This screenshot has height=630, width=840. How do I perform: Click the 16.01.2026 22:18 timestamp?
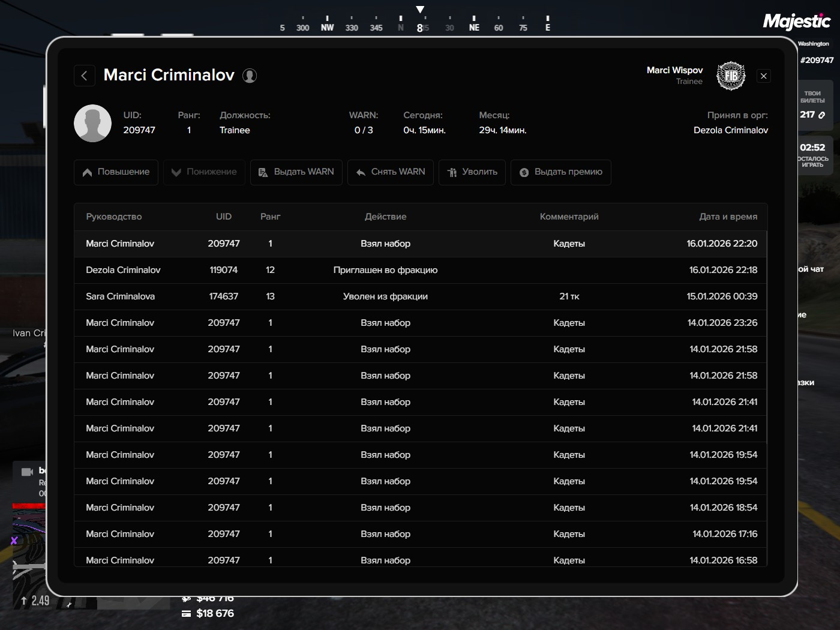[x=724, y=270]
